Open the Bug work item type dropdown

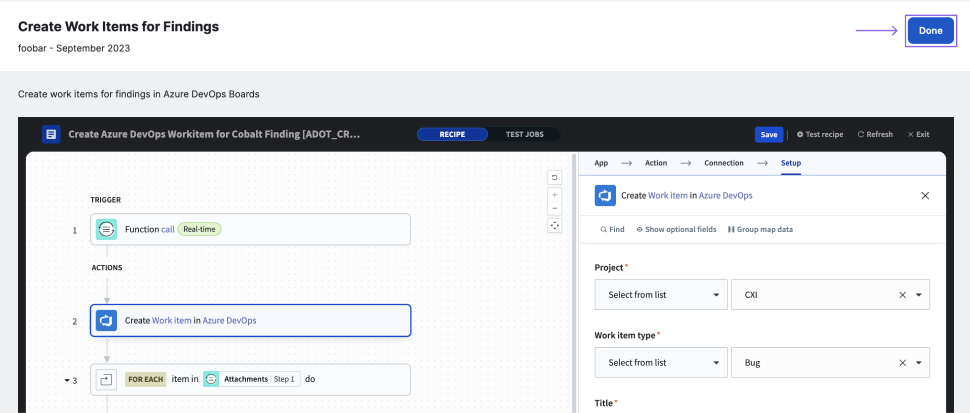tap(830, 362)
